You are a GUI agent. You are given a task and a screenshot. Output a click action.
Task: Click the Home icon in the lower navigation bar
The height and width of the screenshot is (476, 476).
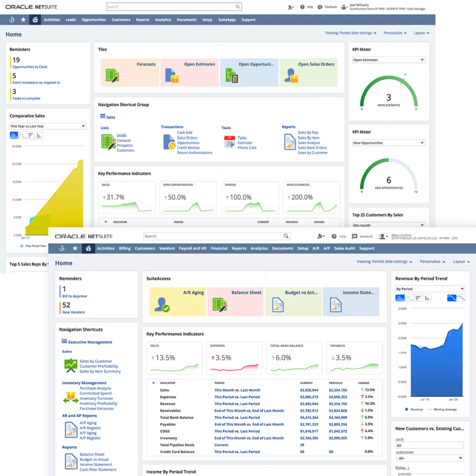(88, 248)
